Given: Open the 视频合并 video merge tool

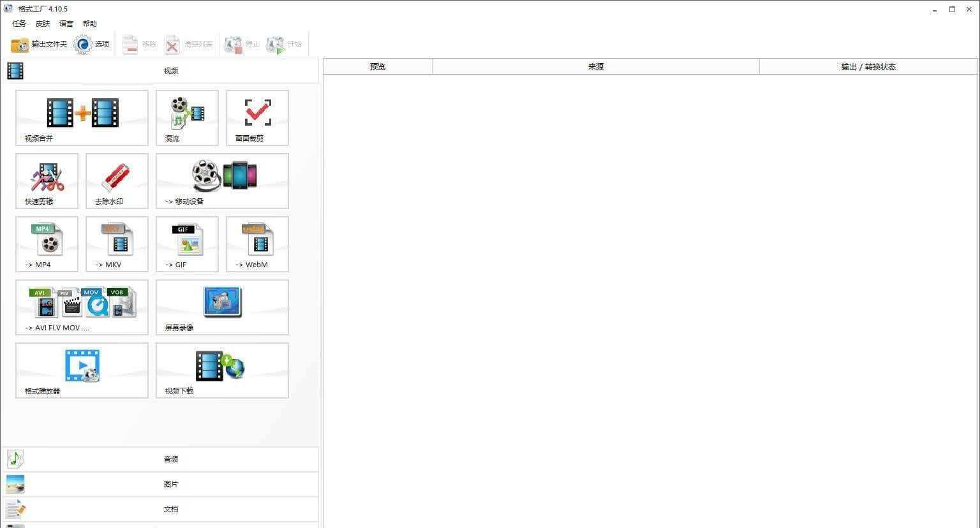Looking at the screenshot, I should coord(82,117).
